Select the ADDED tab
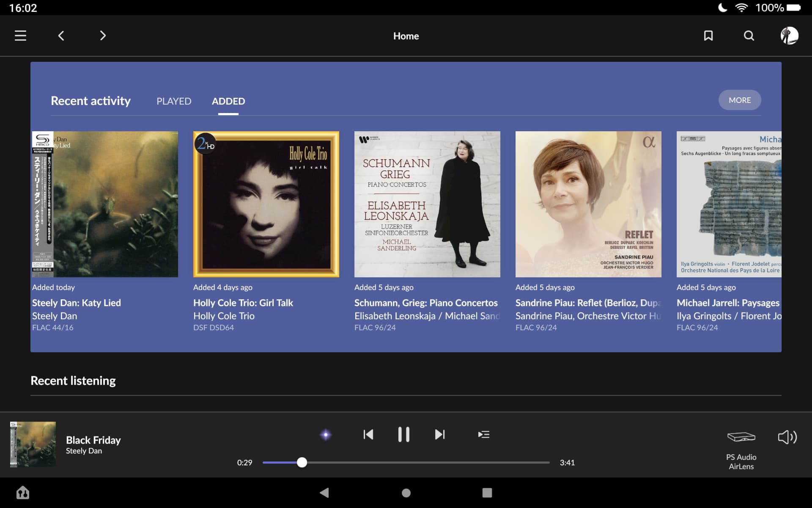812x508 pixels. point(228,101)
